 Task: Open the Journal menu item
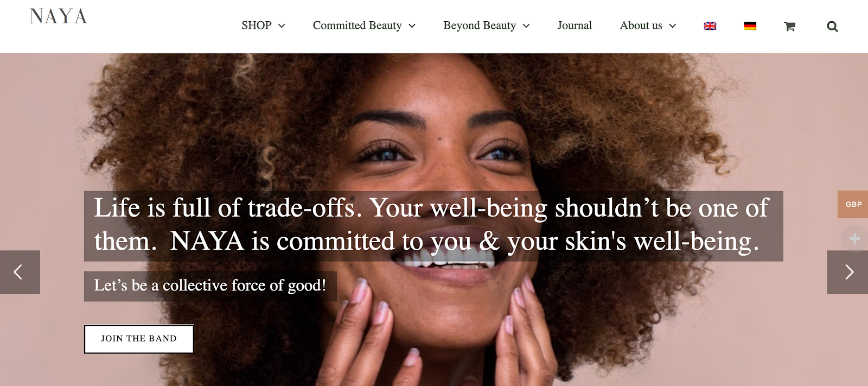point(575,26)
